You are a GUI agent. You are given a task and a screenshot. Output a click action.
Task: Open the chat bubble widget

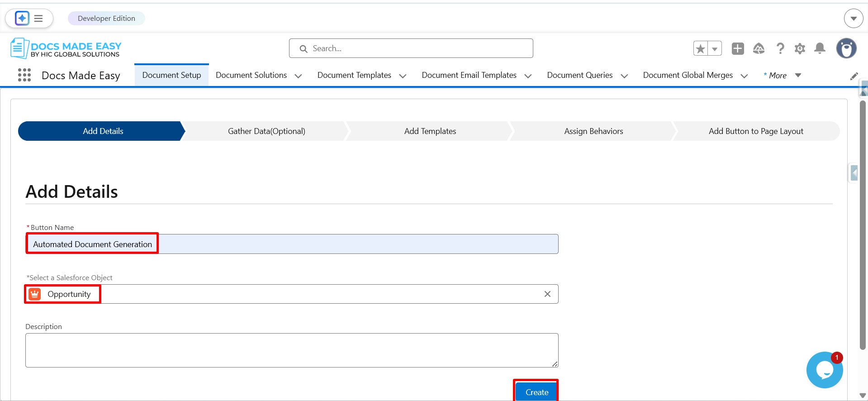tap(824, 370)
